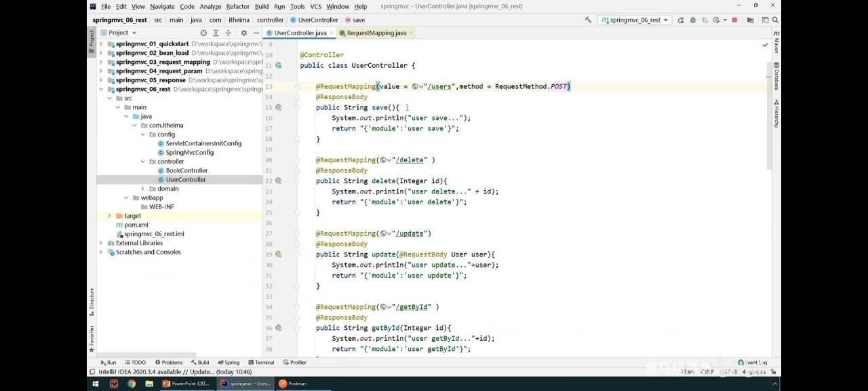Click the save method breadcrumb
The width and height of the screenshot is (868, 391).
[355, 20]
